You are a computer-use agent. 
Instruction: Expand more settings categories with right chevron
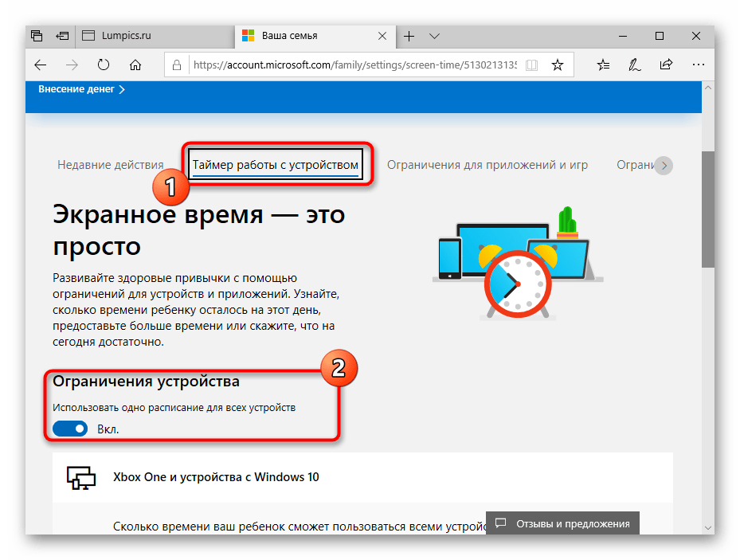pos(665,165)
